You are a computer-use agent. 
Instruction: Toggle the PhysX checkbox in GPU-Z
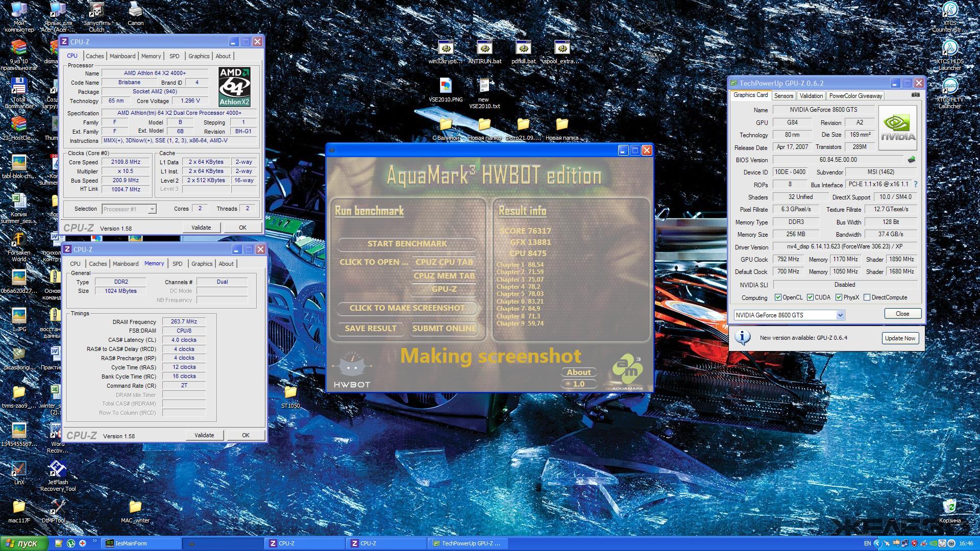839,297
